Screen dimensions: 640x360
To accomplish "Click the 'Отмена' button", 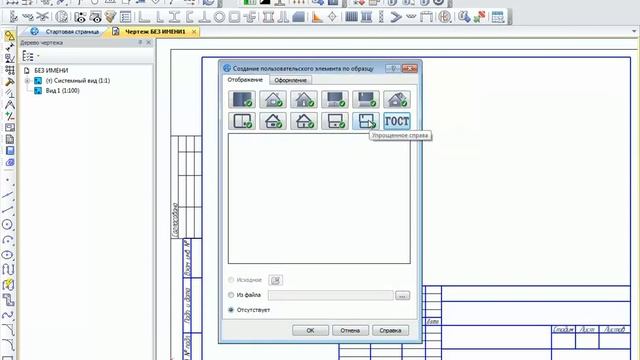I will [350, 330].
